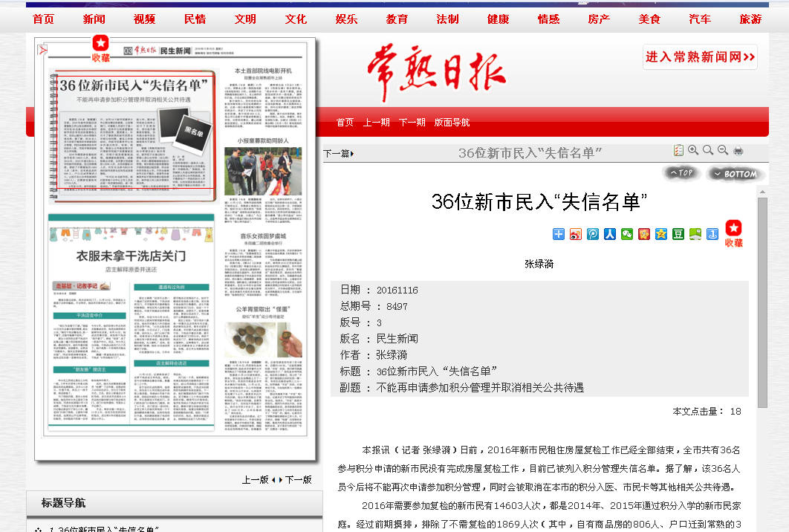The height and width of the screenshot is (532, 789).
Task: Click the red arrow icon at the thumbnail's top-left corner
Action: 43,50
